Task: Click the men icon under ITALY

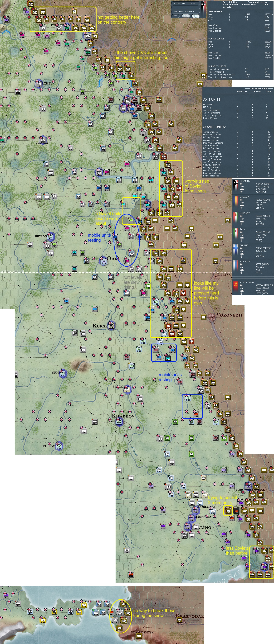Action: click(241, 232)
